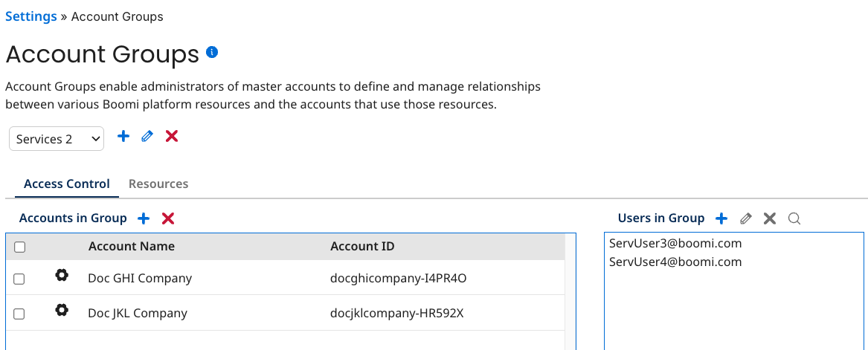
Task: Open the Services 2 group dropdown
Action: click(57, 139)
